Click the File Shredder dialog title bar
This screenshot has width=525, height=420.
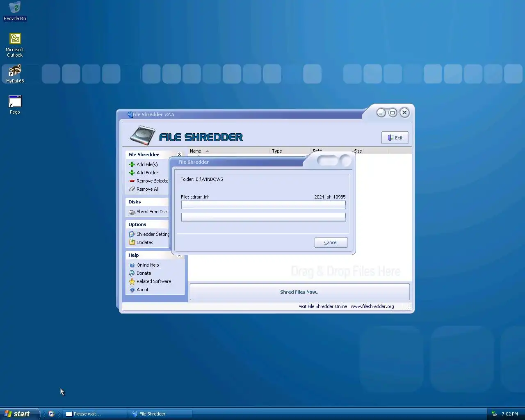pos(238,162)
